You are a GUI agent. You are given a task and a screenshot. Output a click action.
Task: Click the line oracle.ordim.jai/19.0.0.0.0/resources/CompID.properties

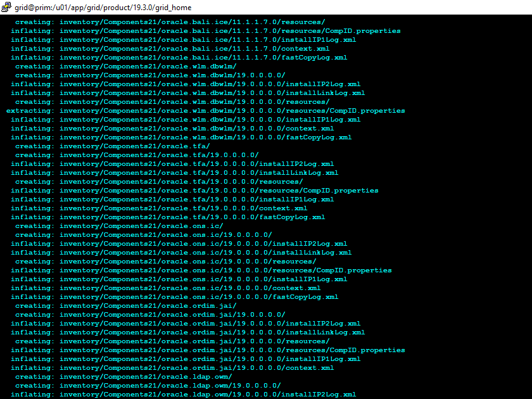(x=208, y=350)
